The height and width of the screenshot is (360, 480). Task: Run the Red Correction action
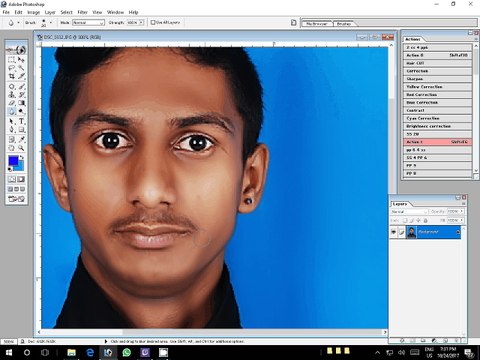tap(438, 95)
